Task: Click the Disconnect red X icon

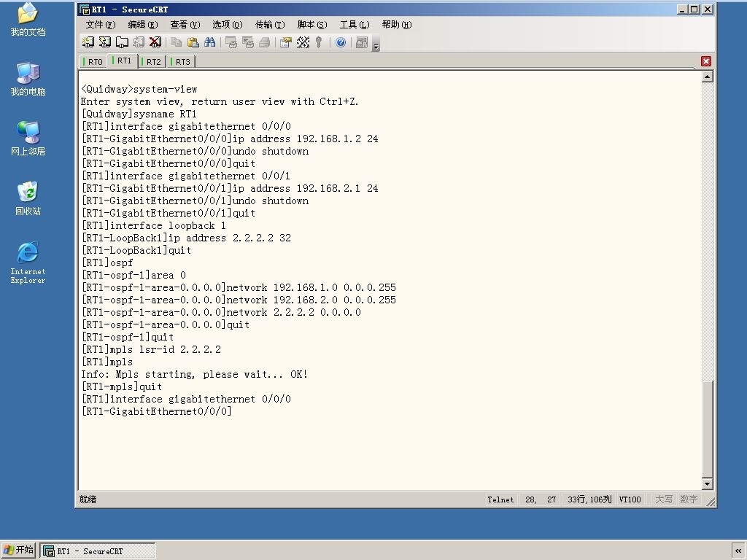Action: click(155, 42)
